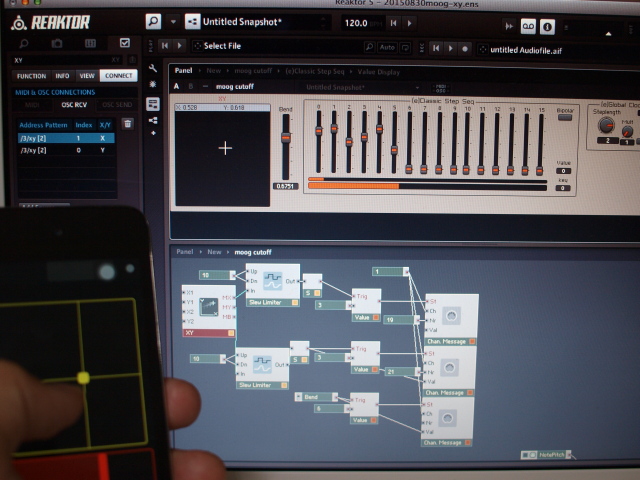Toggle the info hints button in header
This screenshot has height=480, width=640.
[547, 27]
